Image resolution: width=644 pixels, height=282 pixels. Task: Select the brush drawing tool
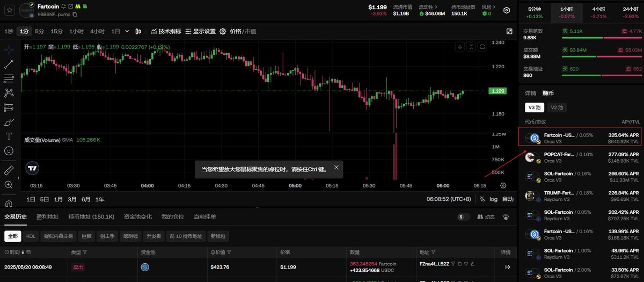[9, 122]
